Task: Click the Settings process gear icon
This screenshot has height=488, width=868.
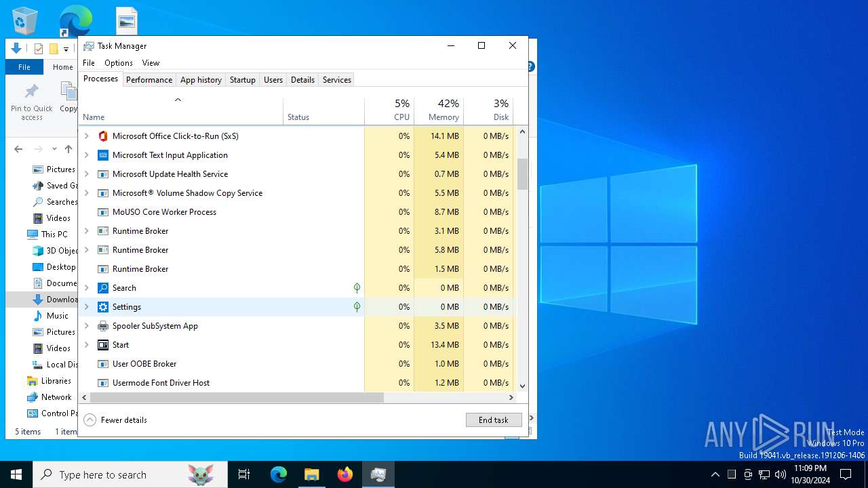Action: point(103,307)
